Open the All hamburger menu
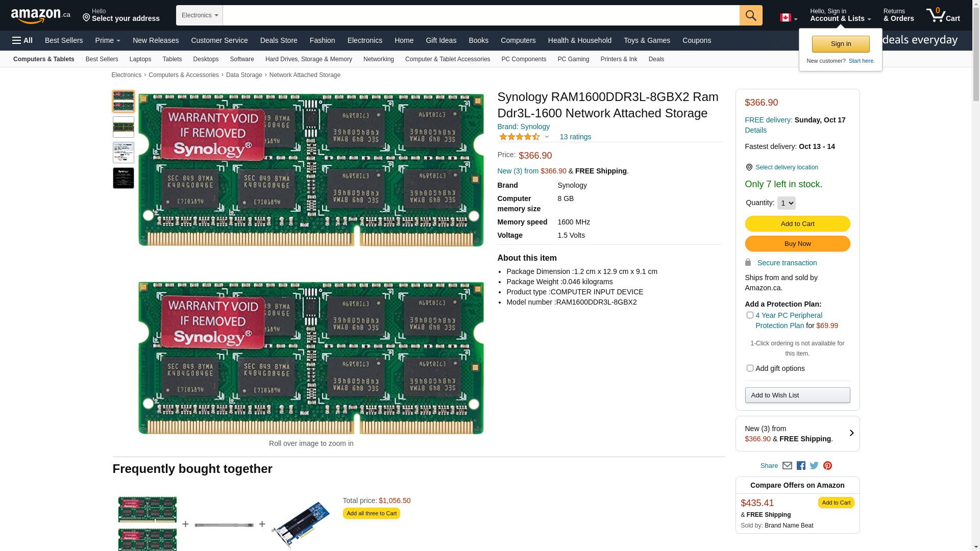This screenshot has height=551, width=980. pyautogui.click(x=22, y=40)
